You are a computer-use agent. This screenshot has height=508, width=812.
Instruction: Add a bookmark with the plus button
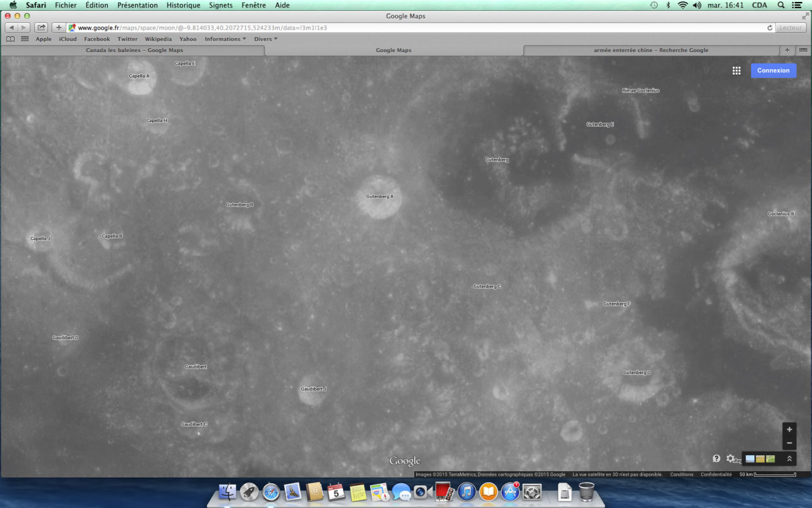coord(59,27)
